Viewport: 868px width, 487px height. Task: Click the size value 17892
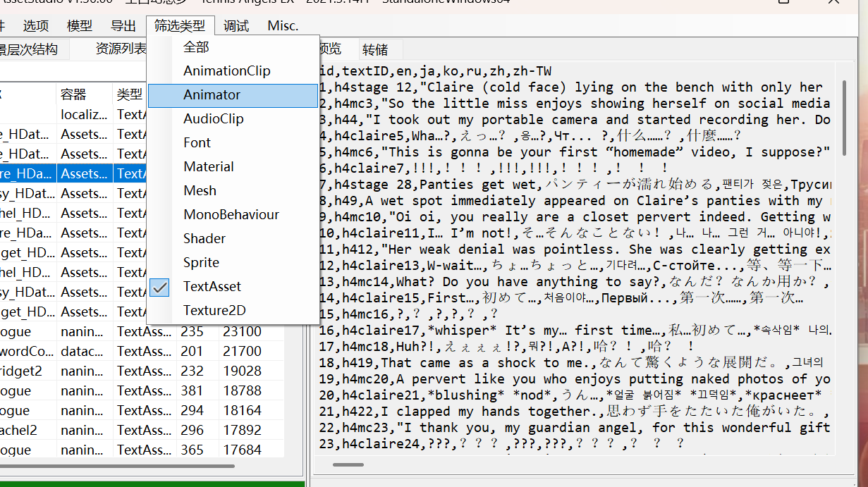click(243, 430)
